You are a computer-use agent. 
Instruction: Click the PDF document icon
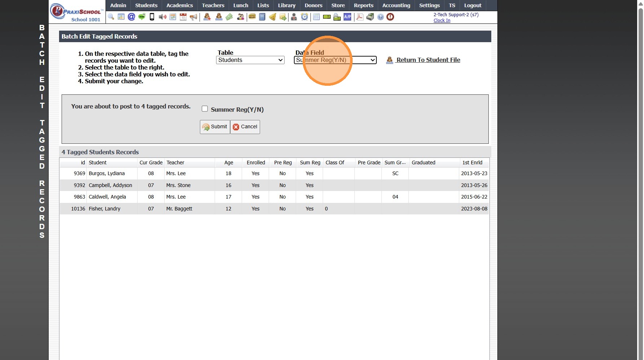click(x=360, y=17)
